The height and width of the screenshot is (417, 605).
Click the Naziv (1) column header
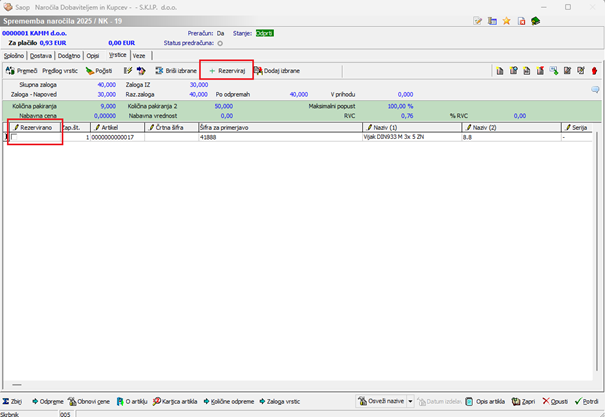(412, 127)
